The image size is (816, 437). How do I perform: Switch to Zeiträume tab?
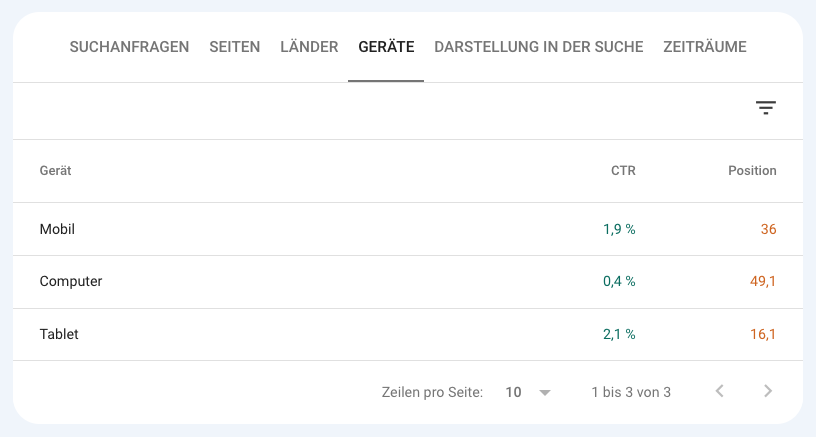point(705,47)
